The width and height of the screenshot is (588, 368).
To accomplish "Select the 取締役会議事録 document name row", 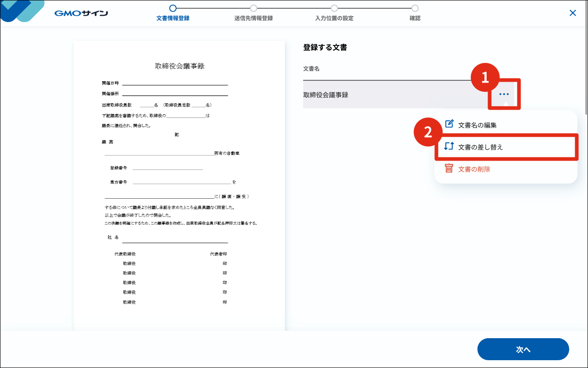I will (390, 95).
